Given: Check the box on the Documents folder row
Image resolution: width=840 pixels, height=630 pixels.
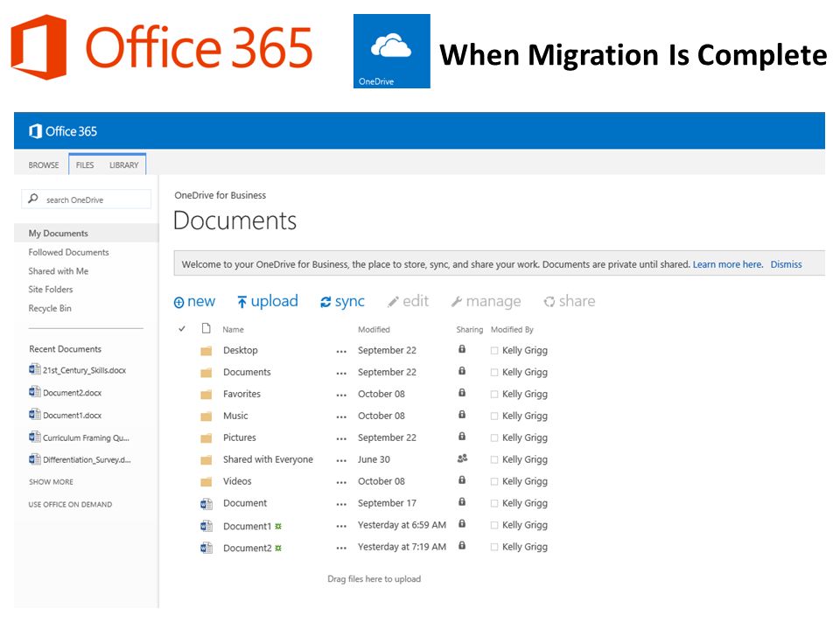Looking at the screenshot, I should (494, 373).
